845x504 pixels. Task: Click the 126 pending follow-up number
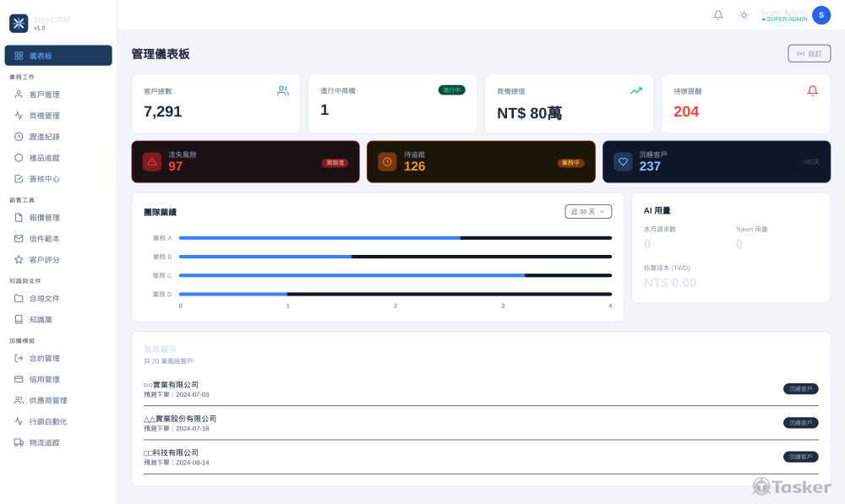pos(414,166)
